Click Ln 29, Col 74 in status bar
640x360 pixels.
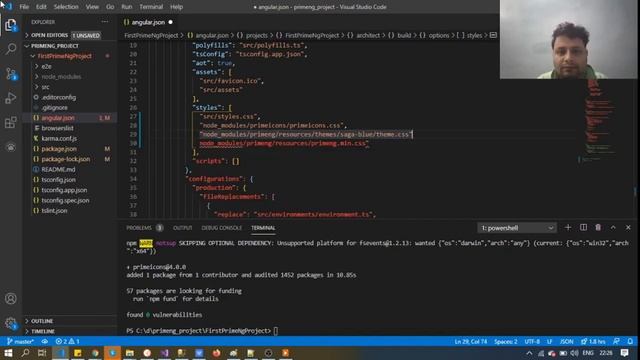click(471, 341)
